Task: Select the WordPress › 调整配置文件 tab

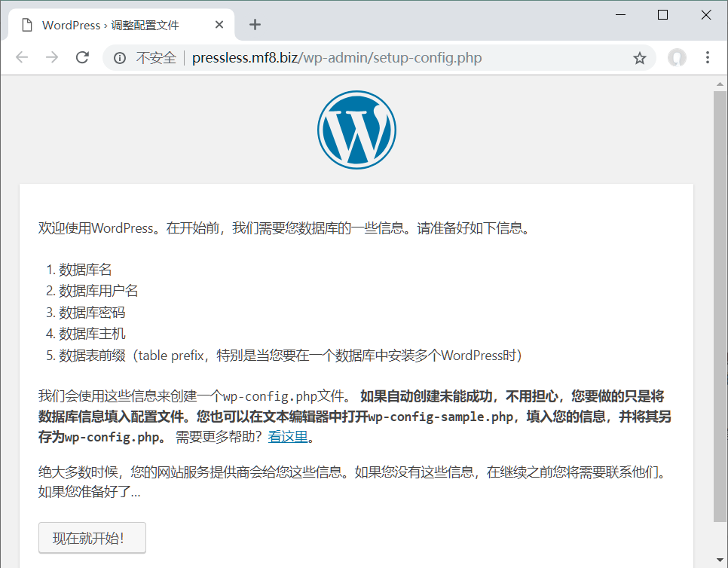Action: point(121,25)
